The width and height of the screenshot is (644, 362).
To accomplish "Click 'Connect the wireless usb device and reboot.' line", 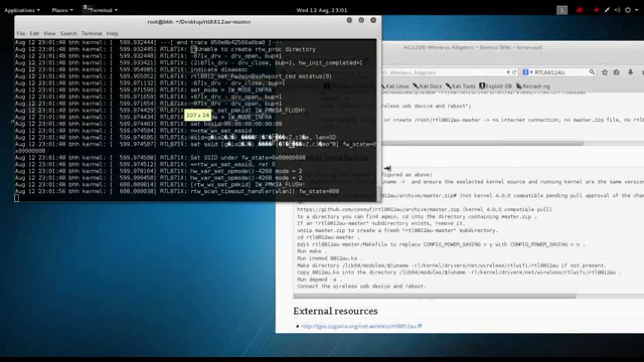I will (361, 286).
